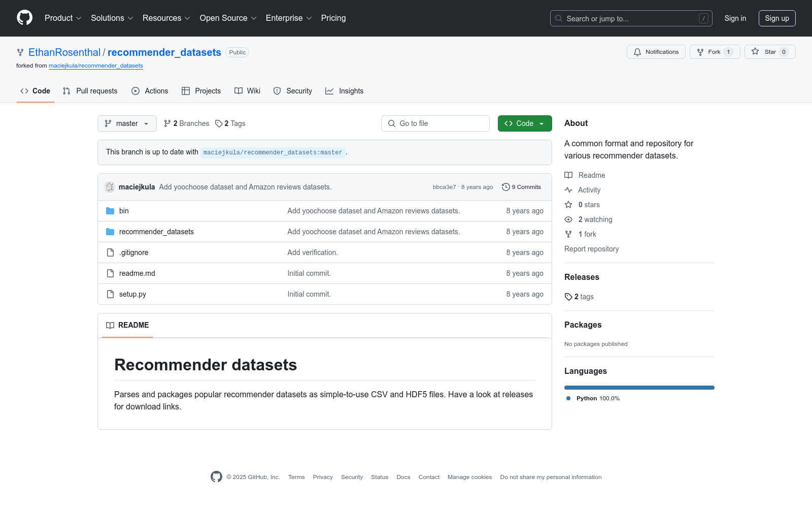Click Python 100.0% language link
Image resolution: width=812 pixels, height=508 pixels.
(x=593, y=398)
